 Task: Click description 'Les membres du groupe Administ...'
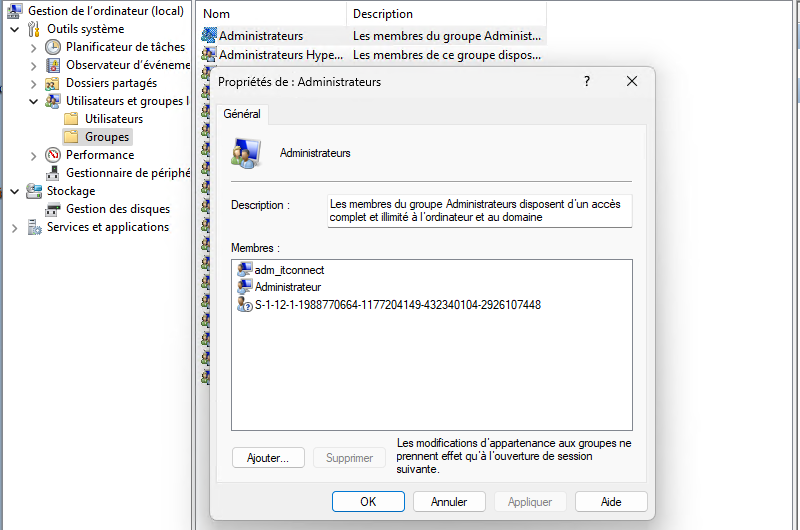click(x=447, y=36)
